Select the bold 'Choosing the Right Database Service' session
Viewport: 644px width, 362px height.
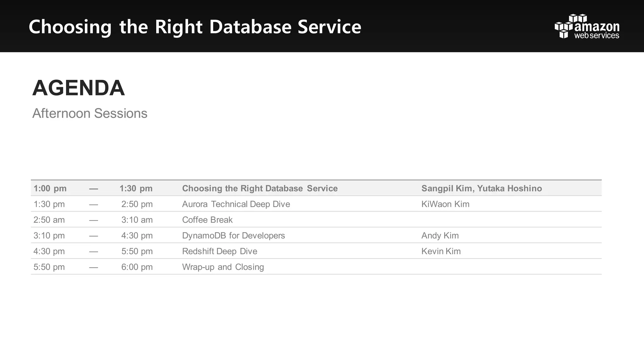tap(260, 189)
